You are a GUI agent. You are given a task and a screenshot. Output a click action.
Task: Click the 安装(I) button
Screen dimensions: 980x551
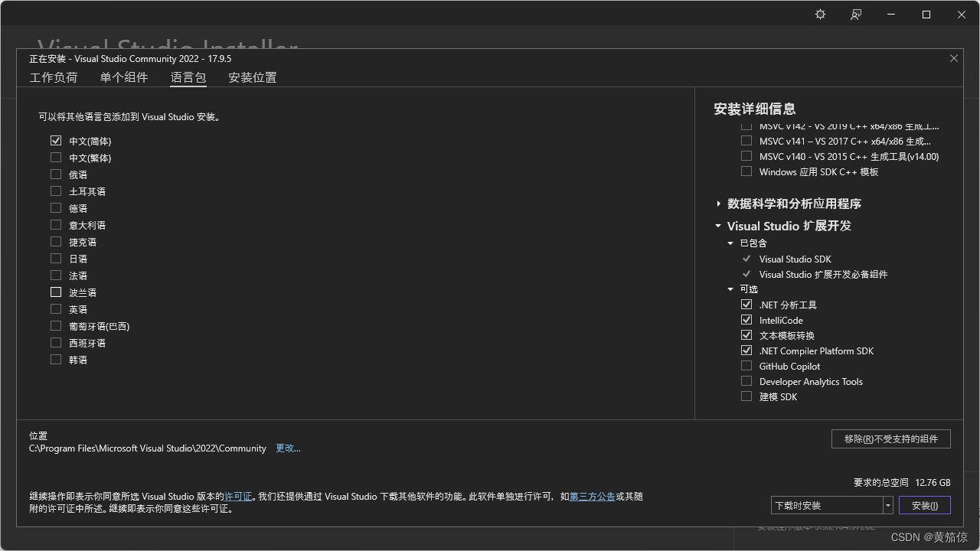point(925,505)
